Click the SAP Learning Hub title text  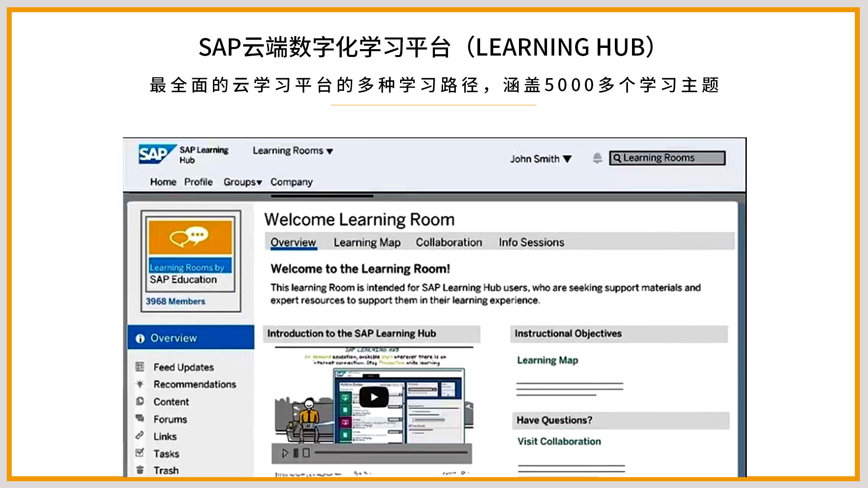pos(204,155)
